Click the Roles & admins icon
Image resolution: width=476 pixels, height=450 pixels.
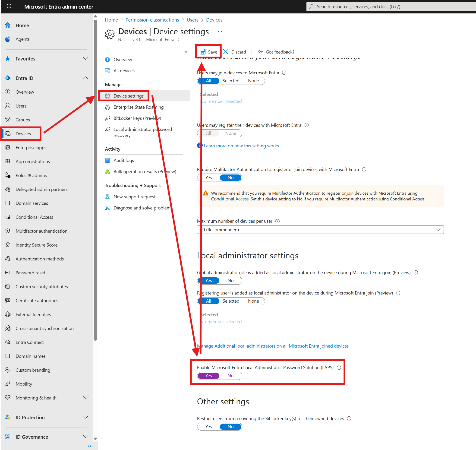click(x=8, y=175)
